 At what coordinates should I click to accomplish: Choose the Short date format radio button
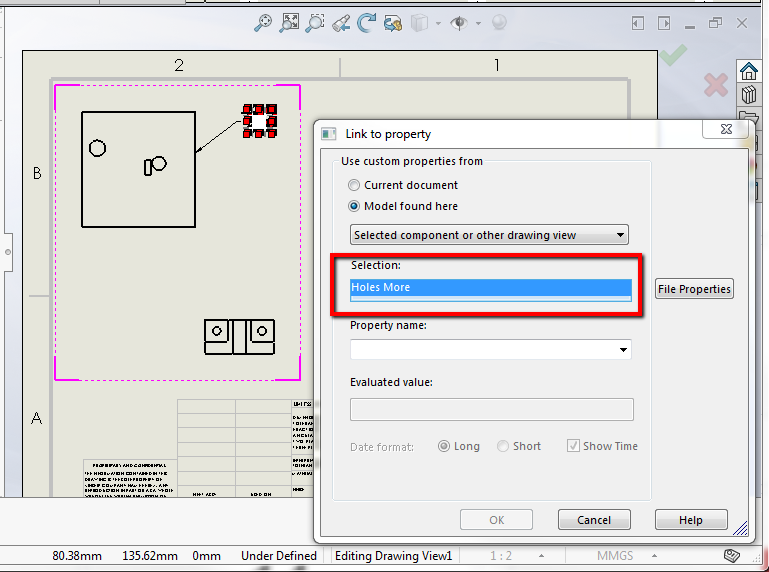pyautogui.click(x=503, y=446)
